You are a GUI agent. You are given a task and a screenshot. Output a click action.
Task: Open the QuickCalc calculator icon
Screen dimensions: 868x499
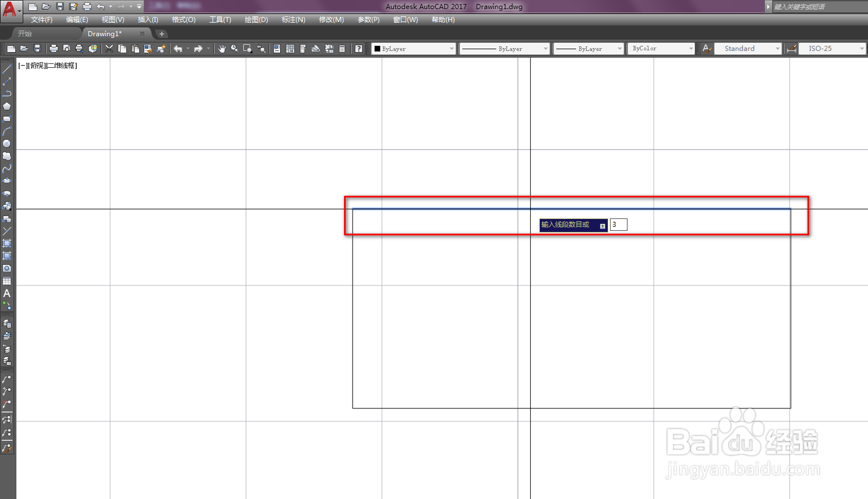tap(342, 49)
